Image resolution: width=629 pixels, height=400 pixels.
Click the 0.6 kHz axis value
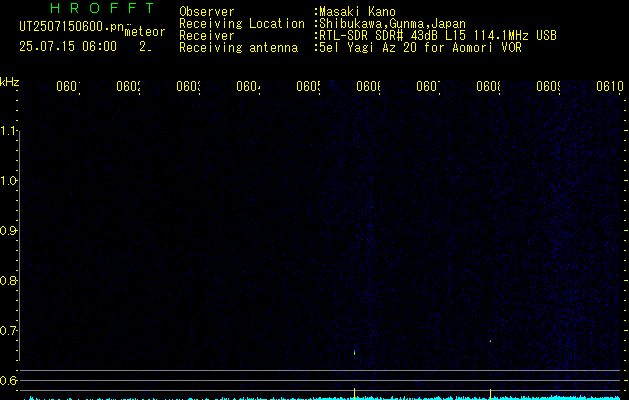(x=9, y=380)
